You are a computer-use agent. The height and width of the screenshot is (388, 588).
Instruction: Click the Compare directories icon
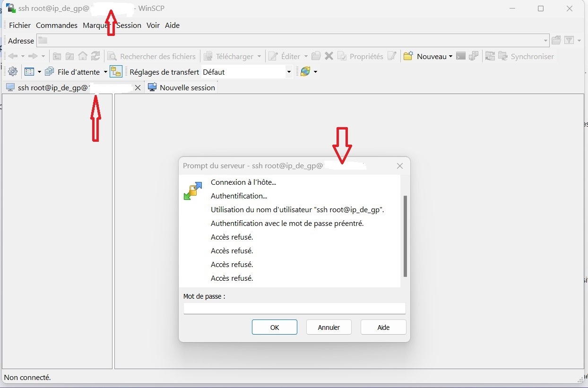490,56
